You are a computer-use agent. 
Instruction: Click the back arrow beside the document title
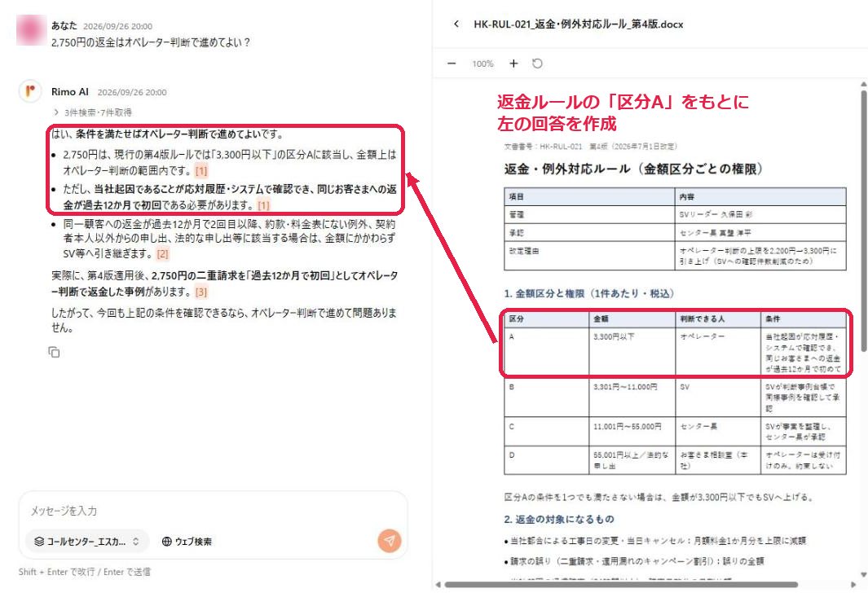pyautogui.click(x=456, y=24)
